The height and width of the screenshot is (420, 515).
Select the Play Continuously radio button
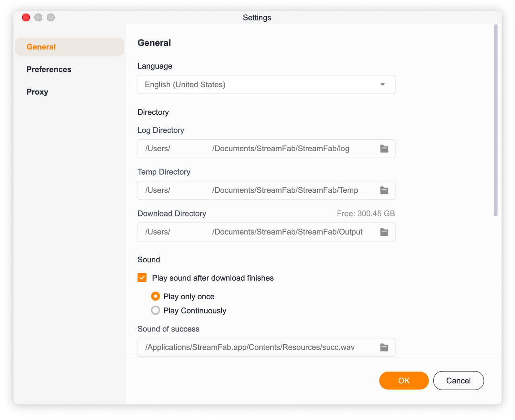[x=155, y=311]
